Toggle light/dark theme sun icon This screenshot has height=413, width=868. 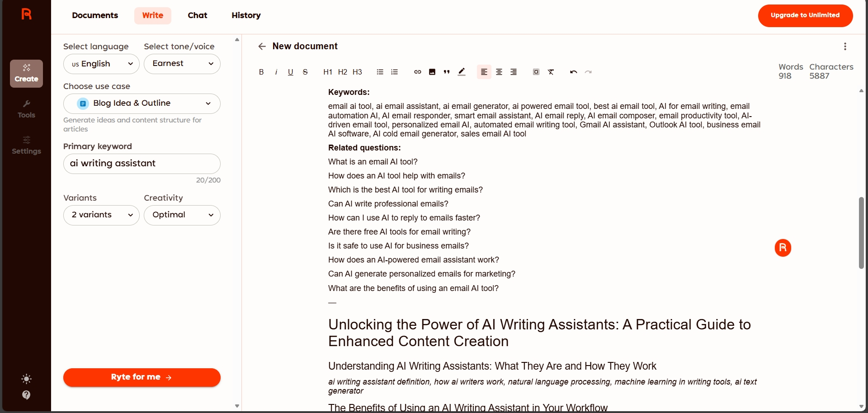(x=27, y=379)
